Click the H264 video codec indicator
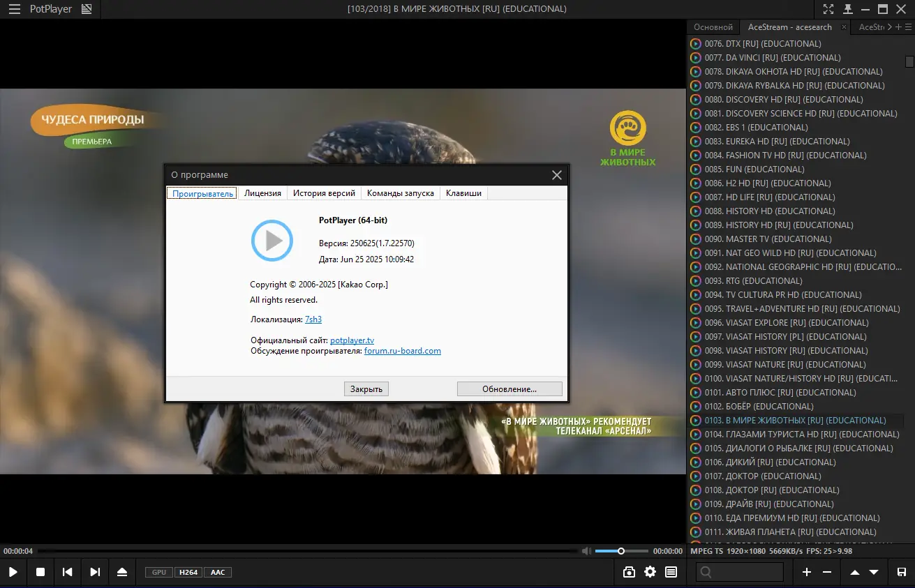915x588 pixels. click(188, 572)
